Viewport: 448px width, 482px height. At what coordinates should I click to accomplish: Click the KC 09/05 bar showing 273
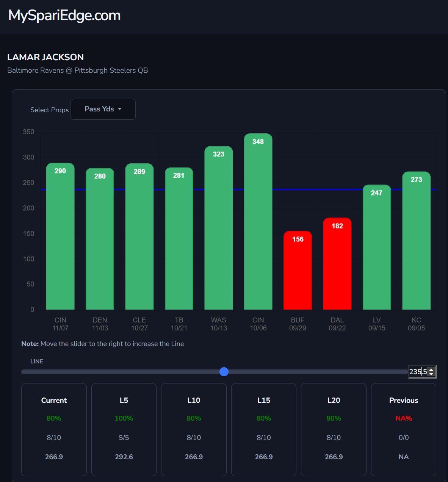click(x=417, y=241)
